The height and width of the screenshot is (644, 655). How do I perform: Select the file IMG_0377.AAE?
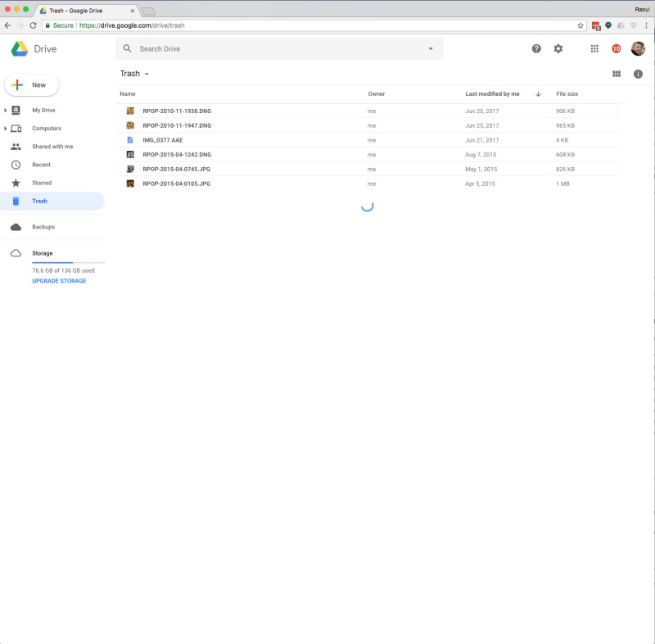[x=162, y=140]
